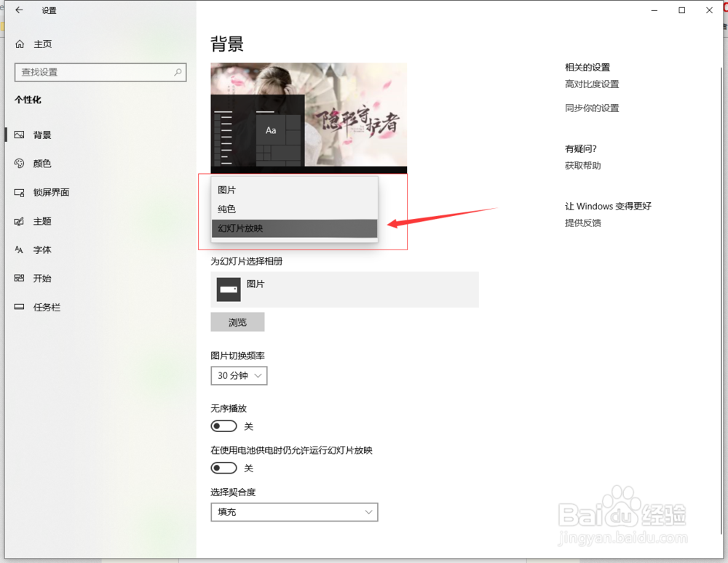
Task: Toggle the battery slideshow switch
Action: coord(223,468)
